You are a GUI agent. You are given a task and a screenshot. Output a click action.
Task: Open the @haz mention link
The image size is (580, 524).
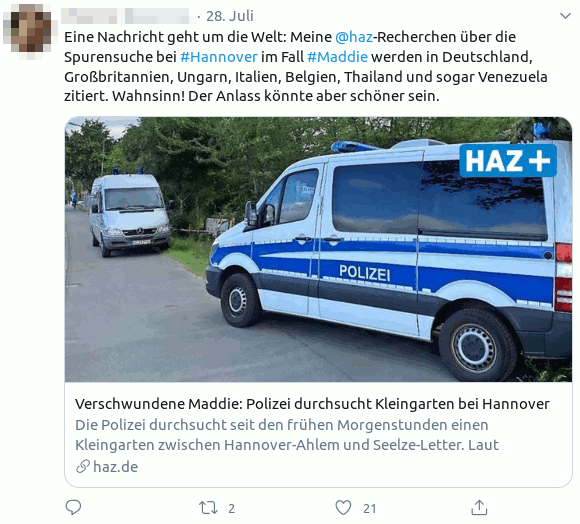(354, 37)
